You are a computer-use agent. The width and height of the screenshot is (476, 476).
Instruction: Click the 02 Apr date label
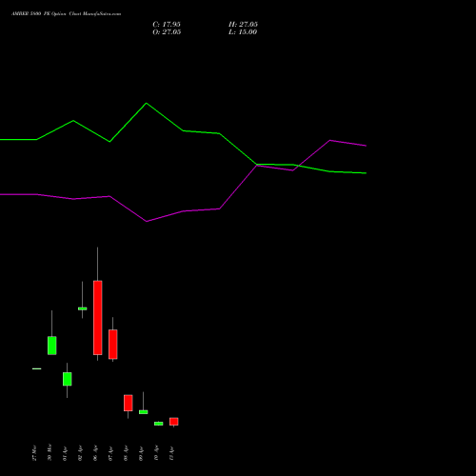point(80,454)
